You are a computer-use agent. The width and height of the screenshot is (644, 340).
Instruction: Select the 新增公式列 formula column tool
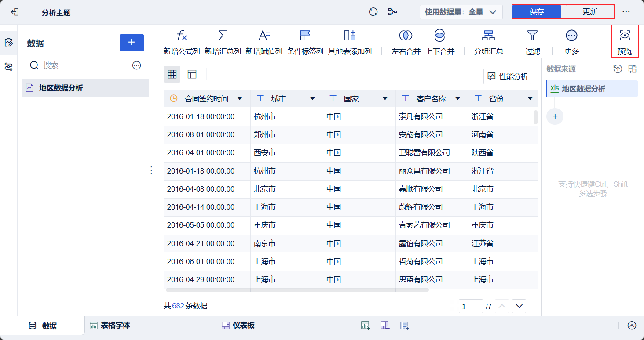(x=182, y=41)
